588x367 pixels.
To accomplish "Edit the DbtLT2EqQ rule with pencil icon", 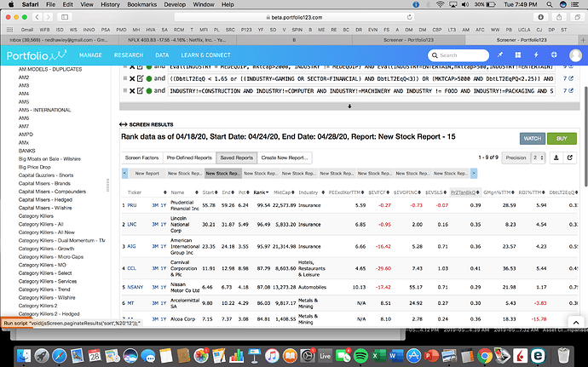I will (x=140, y=78).
